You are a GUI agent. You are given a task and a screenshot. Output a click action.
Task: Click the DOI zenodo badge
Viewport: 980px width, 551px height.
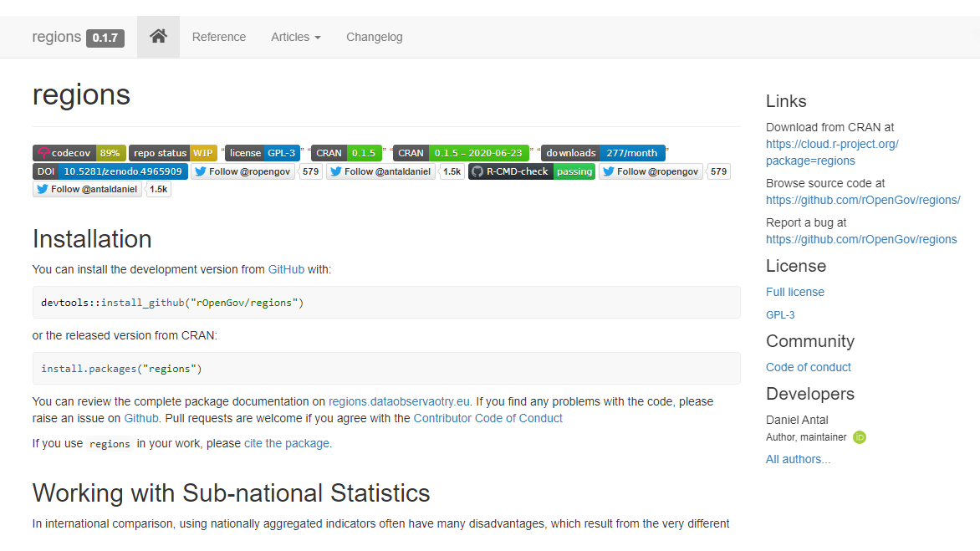tap(110, 171)
